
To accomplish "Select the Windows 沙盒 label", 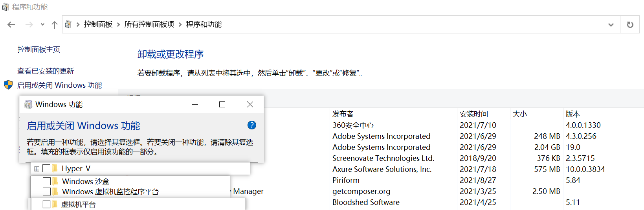I will pyautogui.click(x=86, y=182).
